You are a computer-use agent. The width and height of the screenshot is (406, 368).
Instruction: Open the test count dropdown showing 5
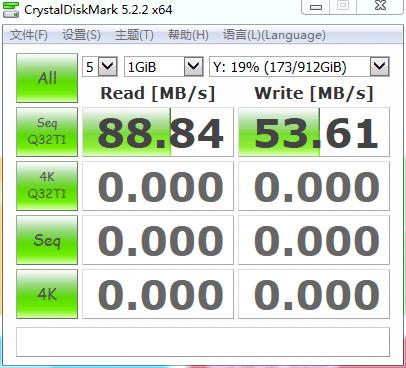(100, 67)
